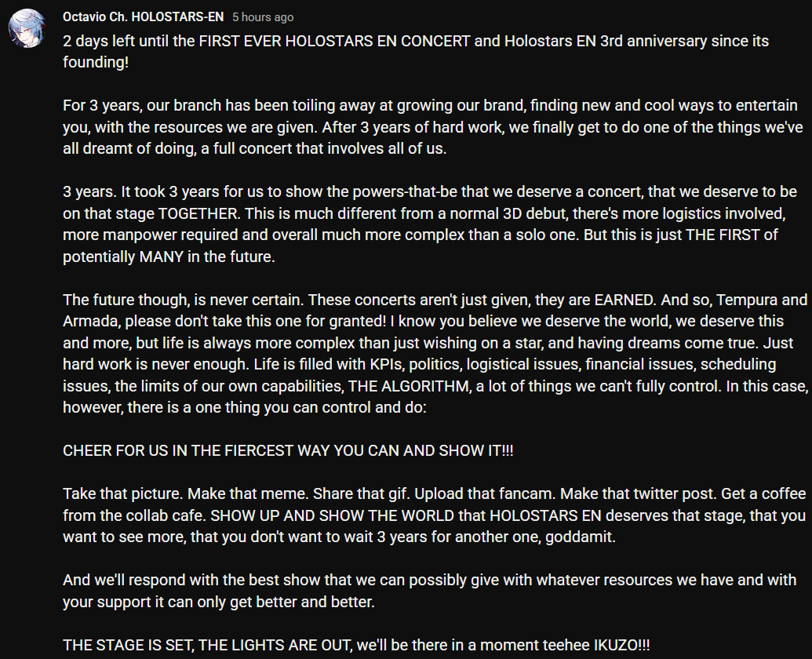This screenshot has width=812, height=659.
Task: Click the line 'however, there is a one thing'
Action: tap(245, 407)
